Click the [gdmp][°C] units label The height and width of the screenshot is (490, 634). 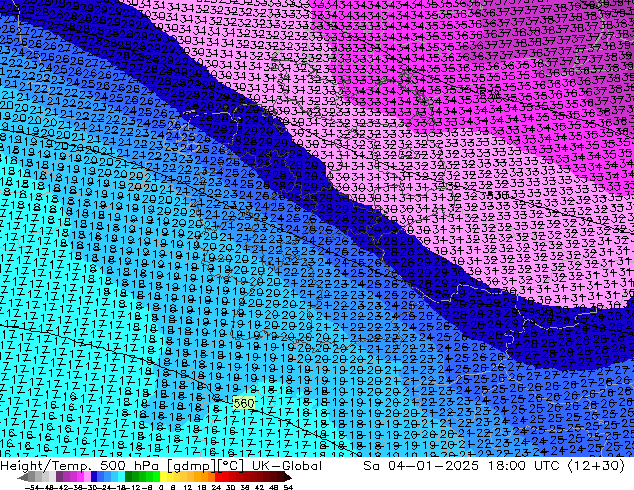tap(205, 466)
